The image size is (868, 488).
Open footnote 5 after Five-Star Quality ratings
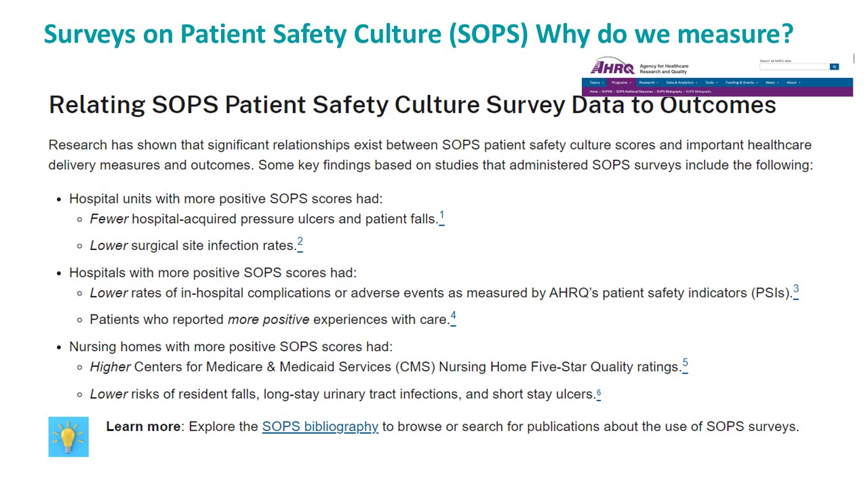pyautogui.click(x=686, y=365)
